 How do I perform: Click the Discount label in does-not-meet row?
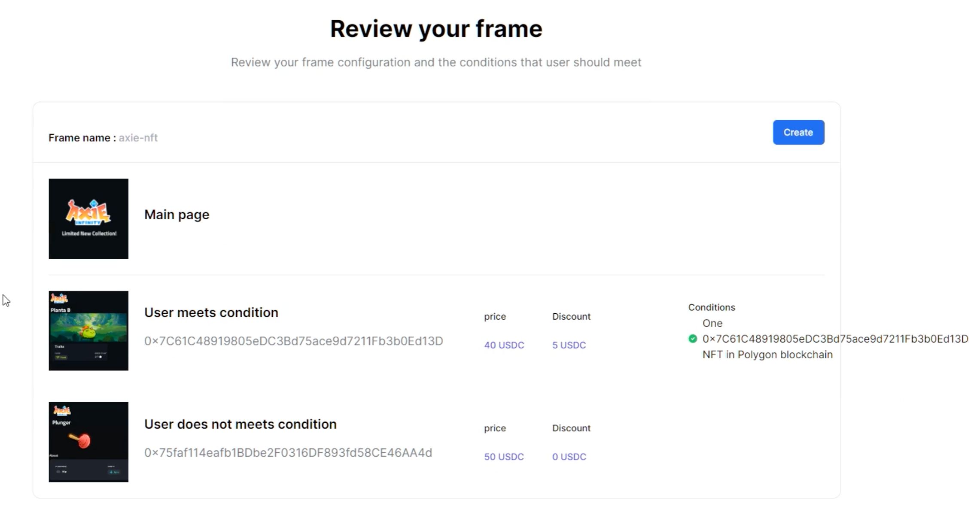[x=571, y=428]
